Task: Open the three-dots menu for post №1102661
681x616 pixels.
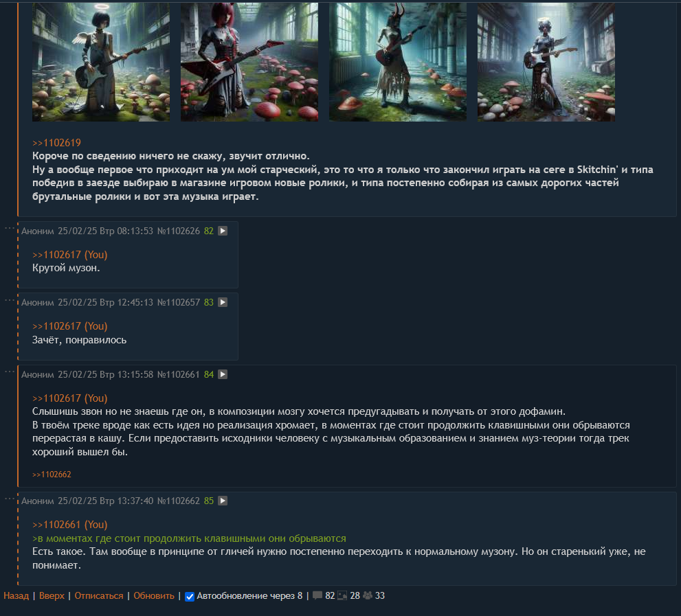Action: [x=9, y=372]
